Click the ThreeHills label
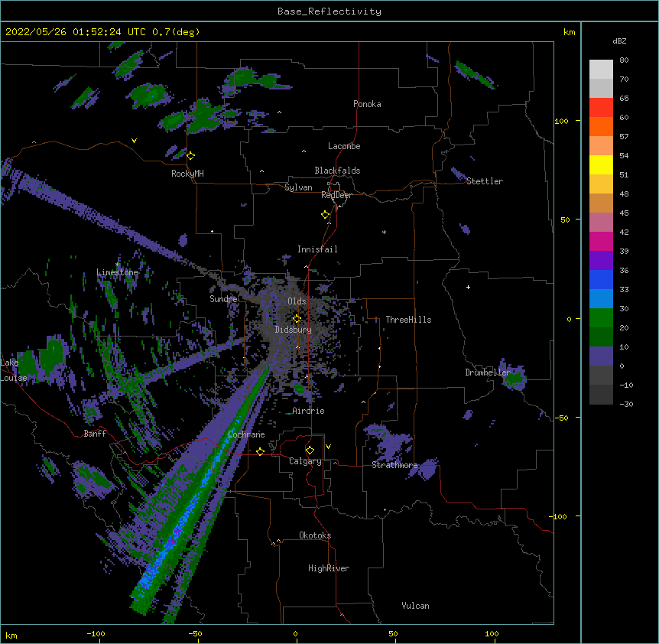 (x=408, y=320)
